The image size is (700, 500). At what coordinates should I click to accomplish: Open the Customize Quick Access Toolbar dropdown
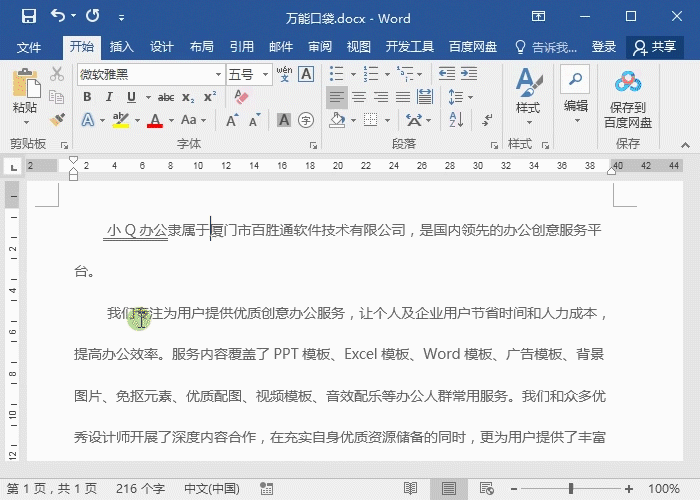click(x=121, y=18)
